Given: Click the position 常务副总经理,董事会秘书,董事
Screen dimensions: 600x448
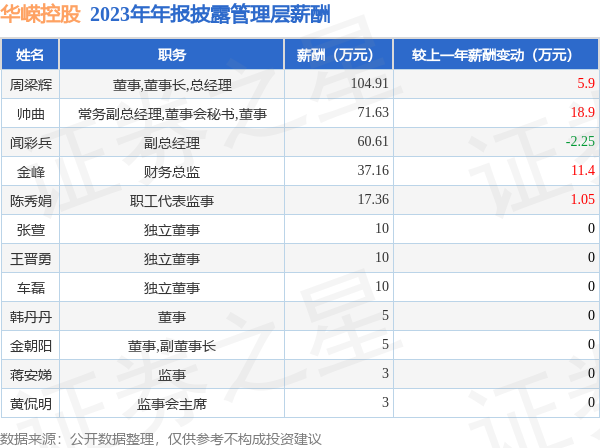Looking at the screenshot, I should tap(172, 114).
